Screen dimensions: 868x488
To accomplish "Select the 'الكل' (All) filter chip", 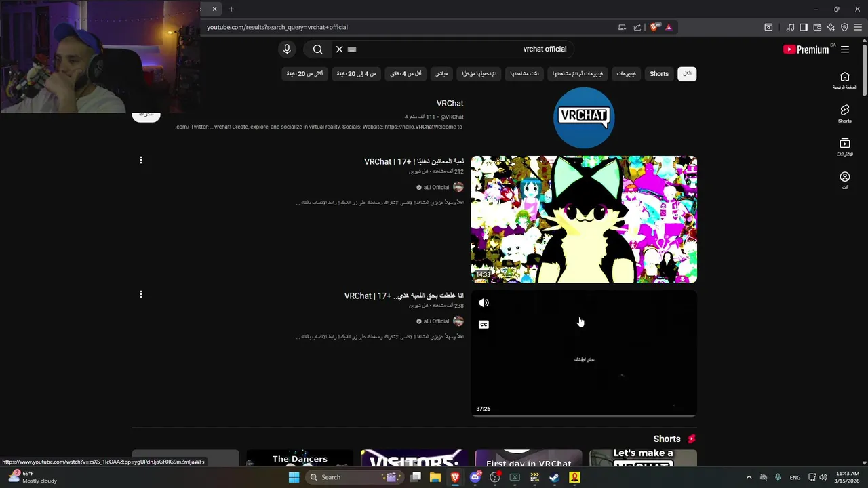I will (x=687, y=74).
